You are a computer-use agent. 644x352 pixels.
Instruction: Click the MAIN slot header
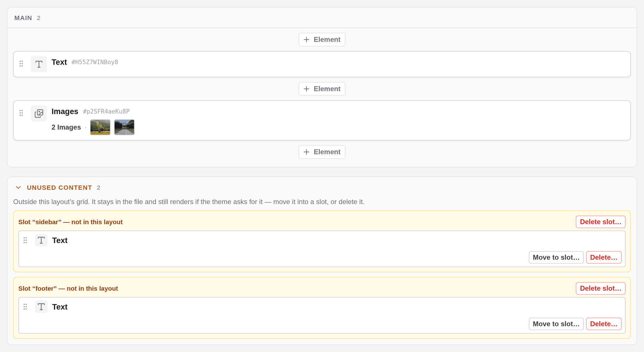[x=23, y=18]
